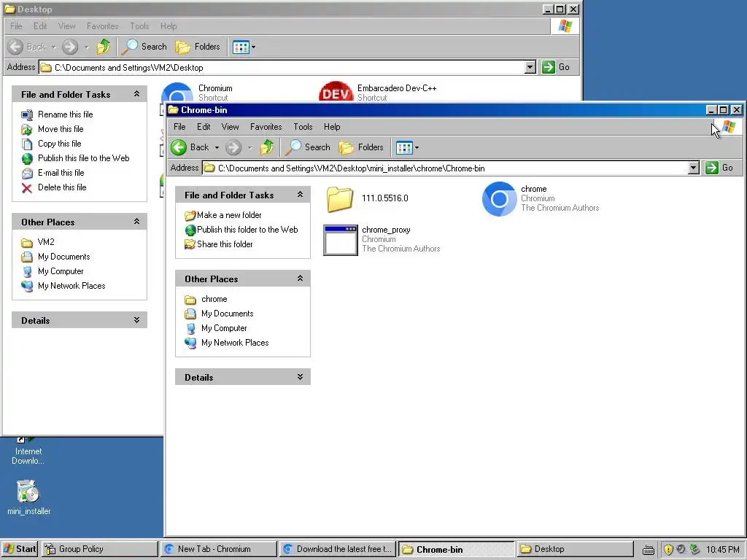Click Make a new folder
The height and width of the screenshot is (560, 747).
pos(229,215)
